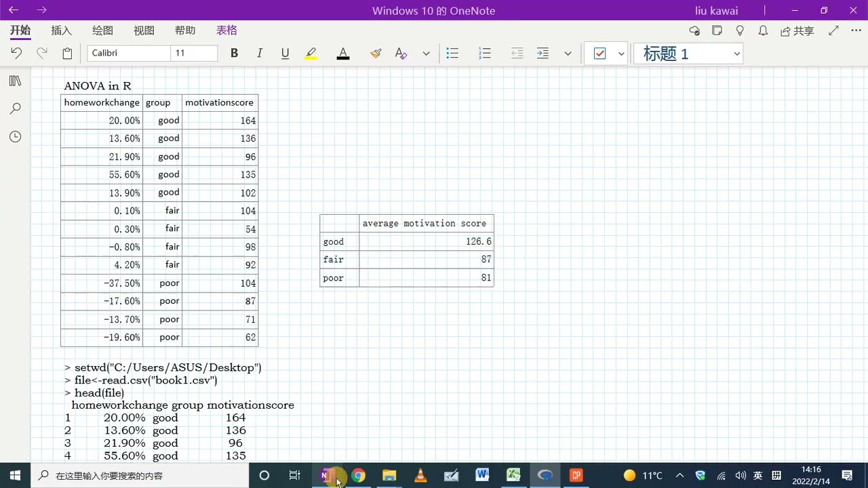The image size is (868, 488).
Task: Switch to the 插入 tab
Action: 61,30
